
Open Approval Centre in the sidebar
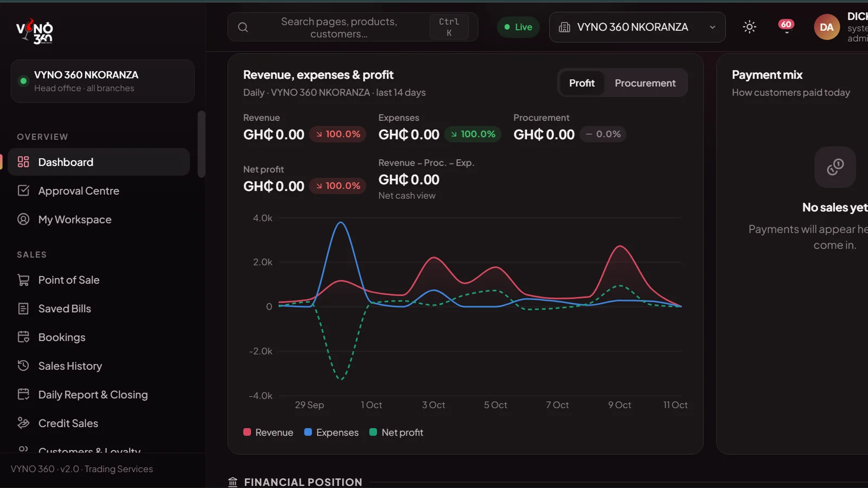click(99, 190)
